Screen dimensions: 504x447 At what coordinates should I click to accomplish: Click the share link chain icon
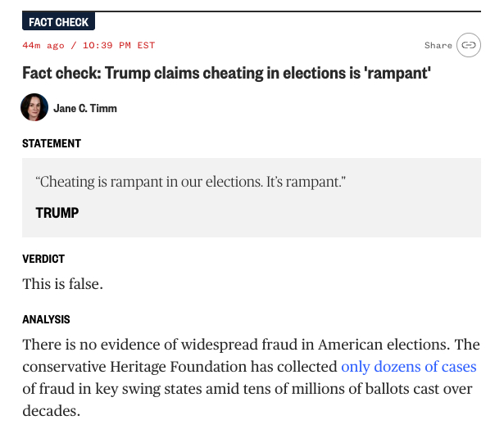tap(468, 45)
